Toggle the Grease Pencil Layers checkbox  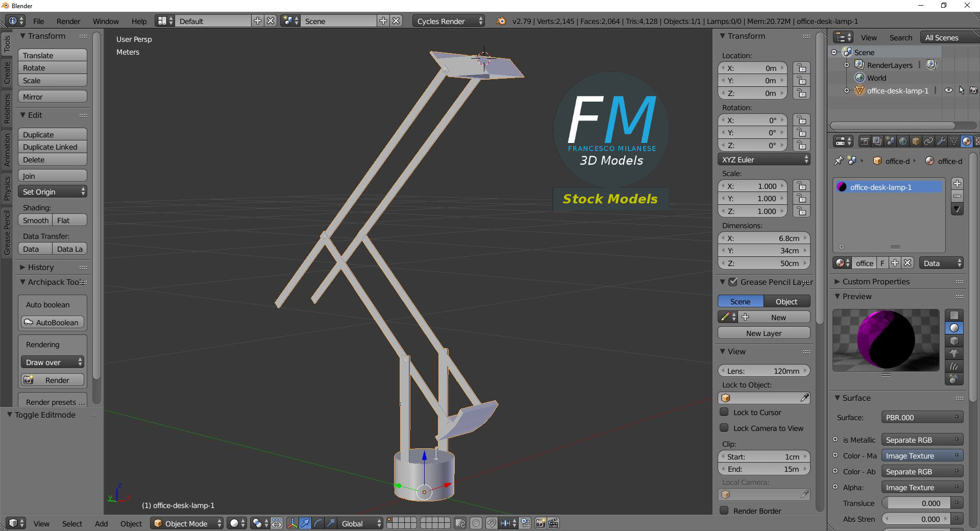[x=733, y=282]
